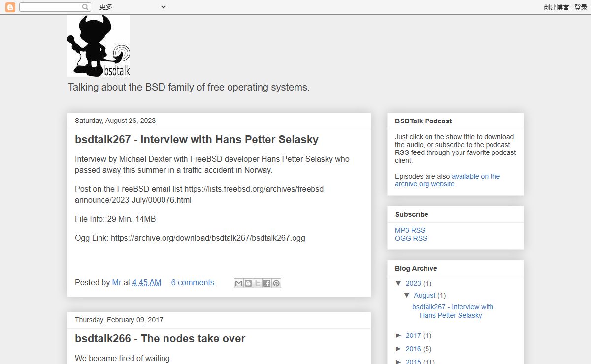591x364 pixels.
Task: Click the 登录 sign-in link
Action: [x=581, y=7]
